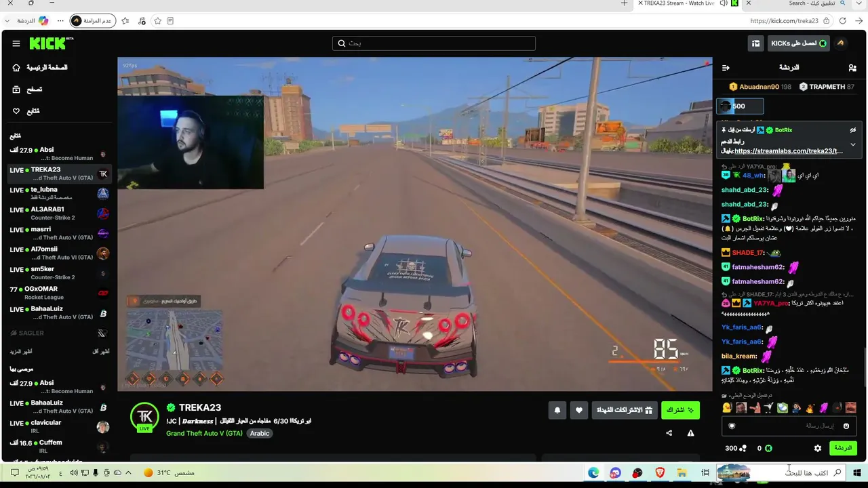868x488 pixels.
Task: Show fewer followed channels
Action: tap(100, 352)
